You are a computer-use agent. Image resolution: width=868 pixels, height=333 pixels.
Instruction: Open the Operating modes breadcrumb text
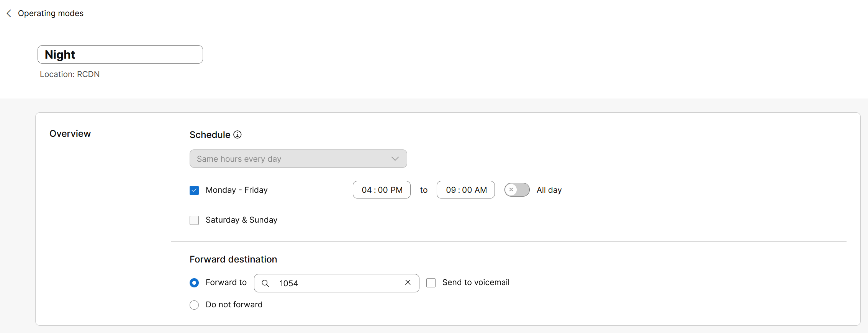(51, 13)
